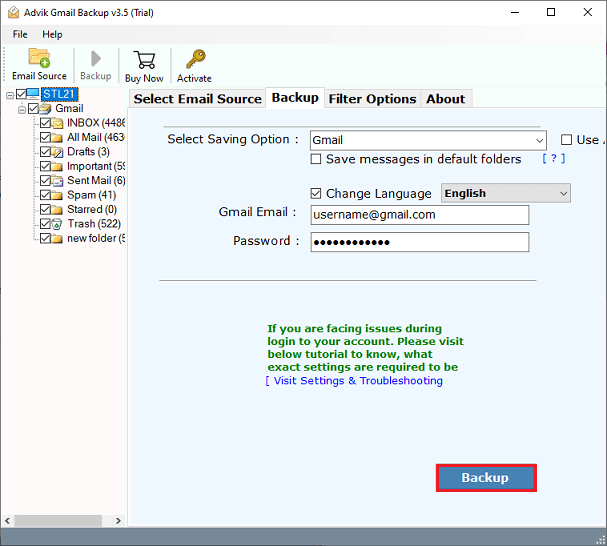Open the Select Saving Option dropdown
Screen dimensions: 607x546
(x=428, y=140)
